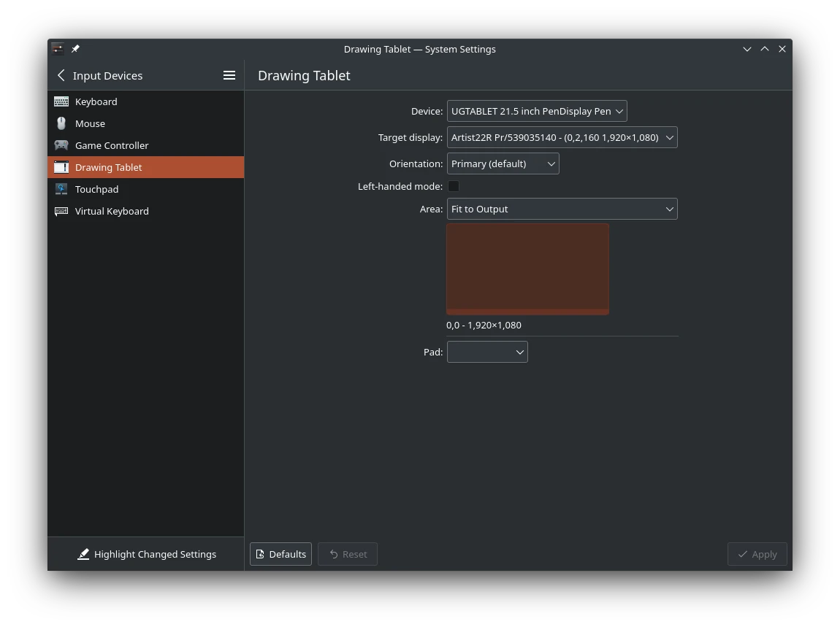The width and height of the screenshot is (840, 627).
Task: Click the Input Devices header title
Action: coord(107,75)
